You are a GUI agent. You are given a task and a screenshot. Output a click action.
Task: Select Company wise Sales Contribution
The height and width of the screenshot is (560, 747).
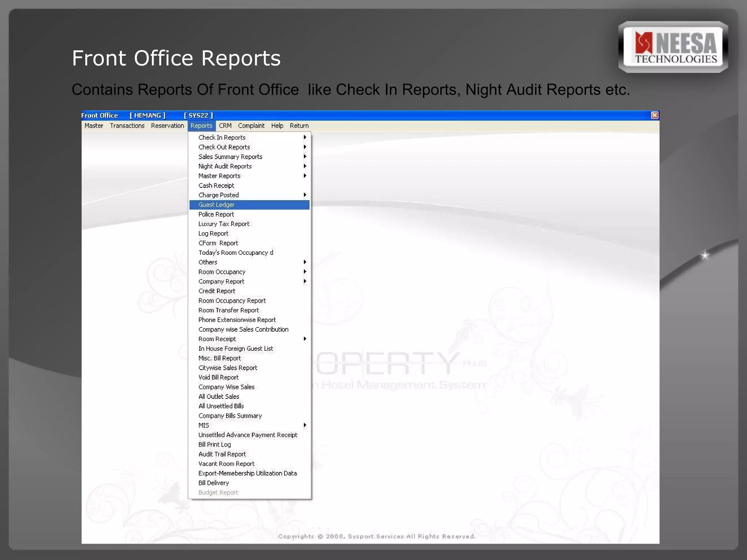249,330
